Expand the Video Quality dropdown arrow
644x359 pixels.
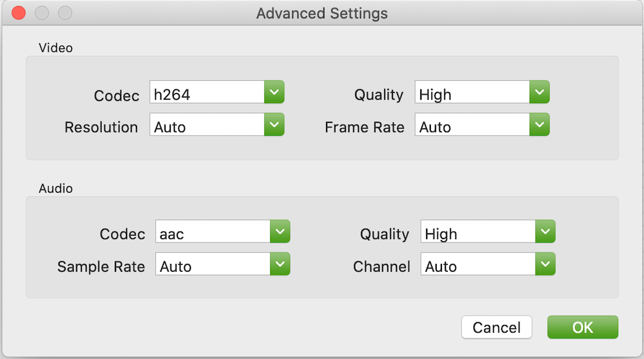(x=539, y=92)
